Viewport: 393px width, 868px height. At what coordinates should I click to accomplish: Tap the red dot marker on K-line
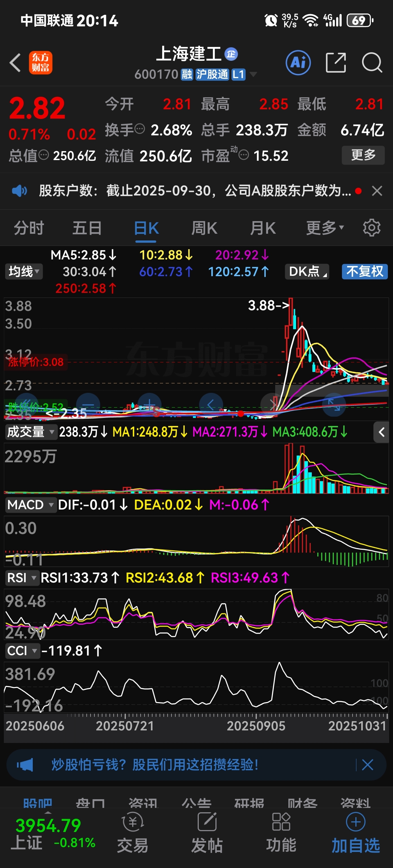[240, 414]
